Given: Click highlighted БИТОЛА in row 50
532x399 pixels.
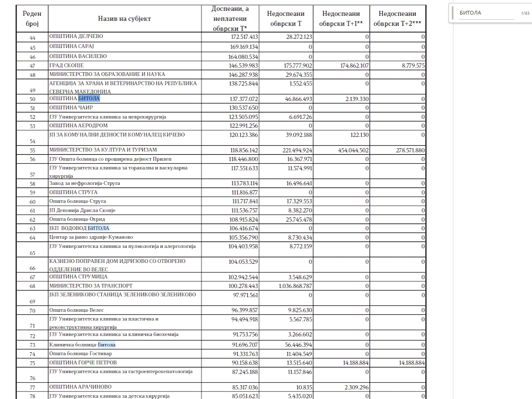Looking at the screenshot, I should click(89, 98).
